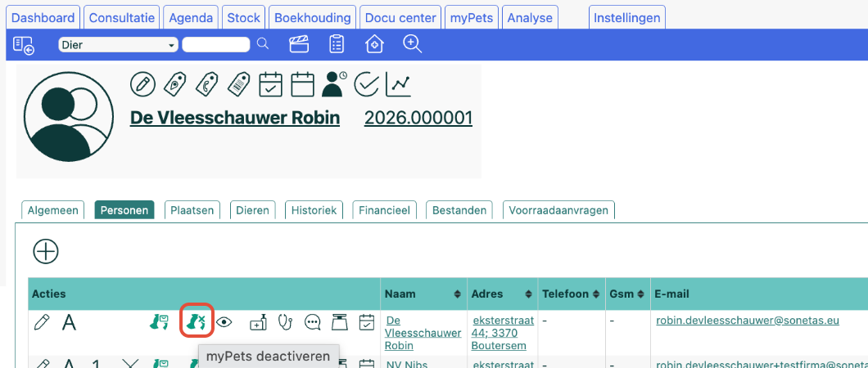Click the phone tag icon

(206, 84)
